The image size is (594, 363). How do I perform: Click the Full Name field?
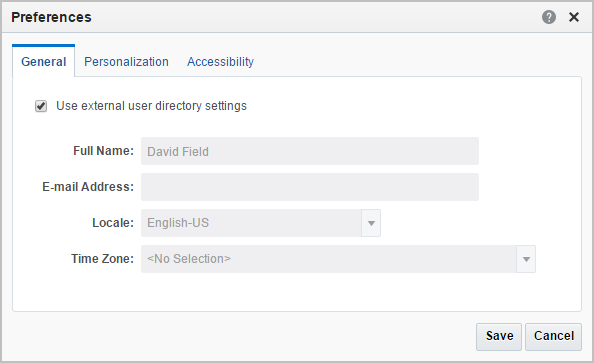click(310, 151)
